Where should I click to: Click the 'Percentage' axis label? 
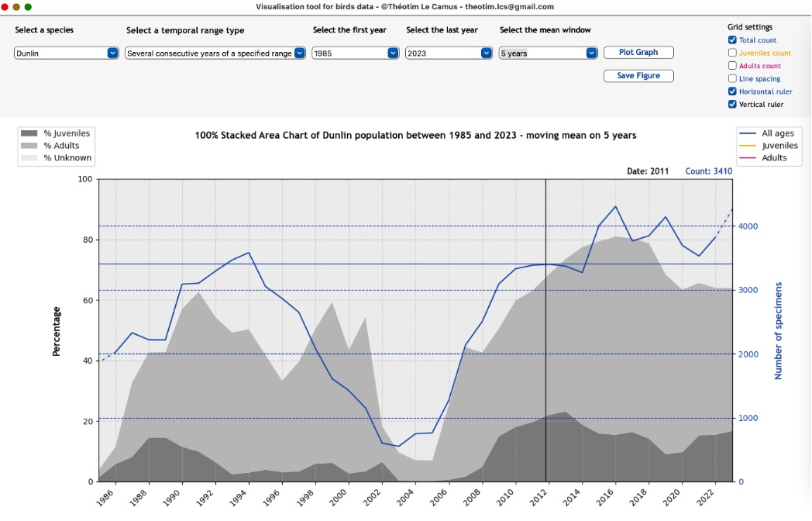[57, 331]
